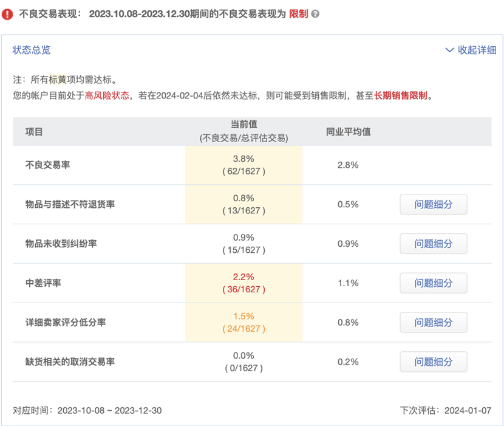Open 问题细分 for 物品与描述不符退货率
Viewport: 504px width, 426px height.
[433, 204]
